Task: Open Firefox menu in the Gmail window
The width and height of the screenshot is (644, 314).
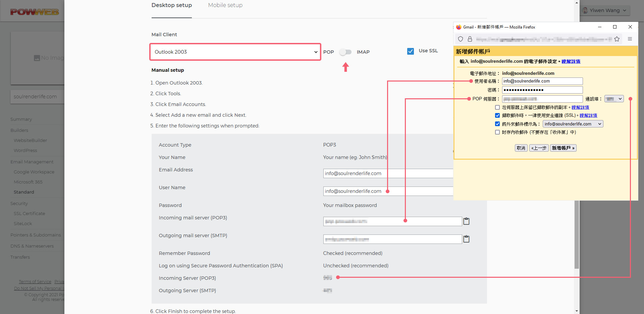Action: coord(630,39)
